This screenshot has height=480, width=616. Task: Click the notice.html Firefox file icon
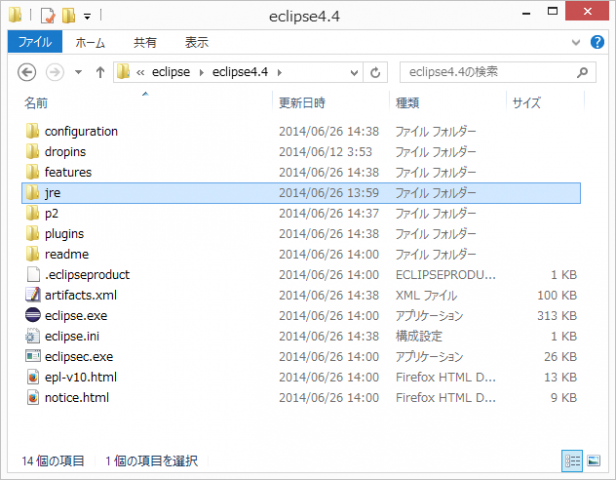coord(33,397)
